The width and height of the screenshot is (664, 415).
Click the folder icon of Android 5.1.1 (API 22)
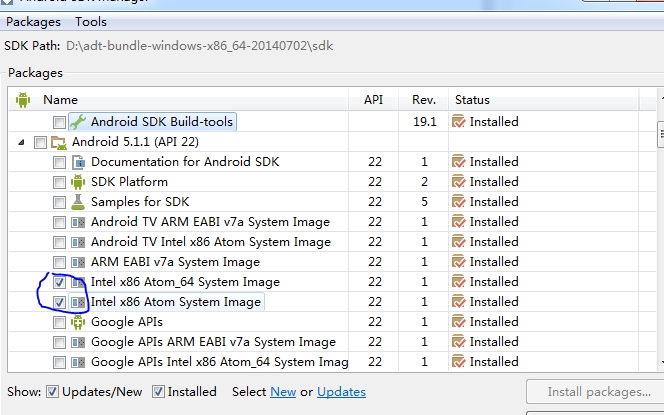(x=59, y=142)
